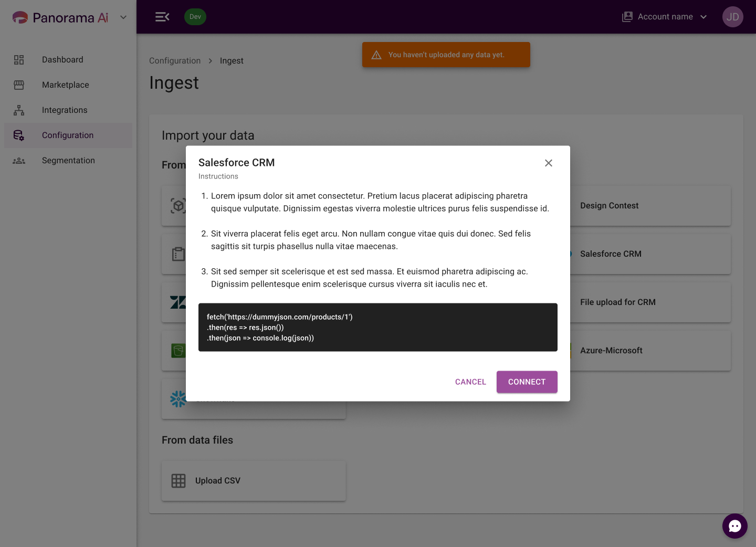Click the CANCEL button in dialog
The width and height of the screenshot is (756, 547).
point(470,382)
